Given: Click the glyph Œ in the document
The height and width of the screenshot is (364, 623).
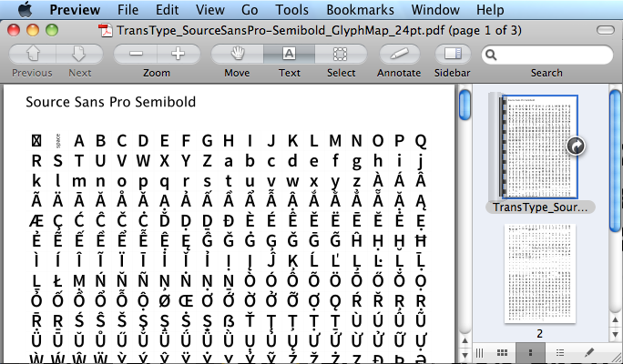Looking at the screenshot, I should point(186,301).
